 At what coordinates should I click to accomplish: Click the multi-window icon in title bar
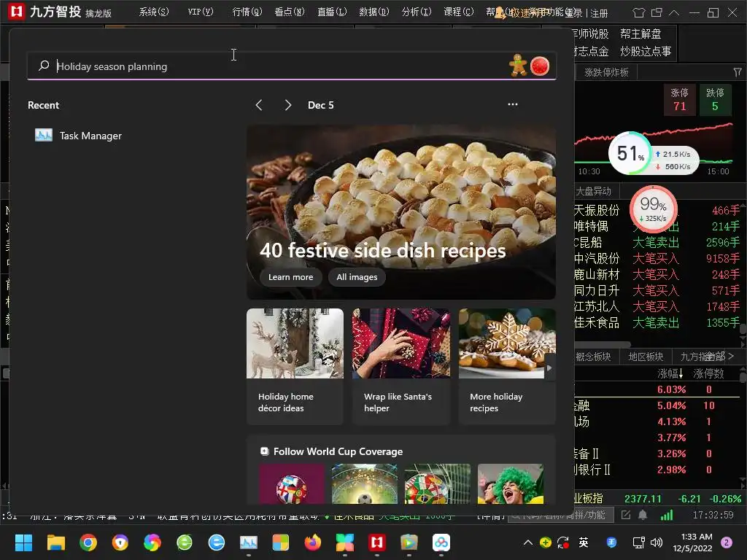pyautogui.click(x=657, y=12)
